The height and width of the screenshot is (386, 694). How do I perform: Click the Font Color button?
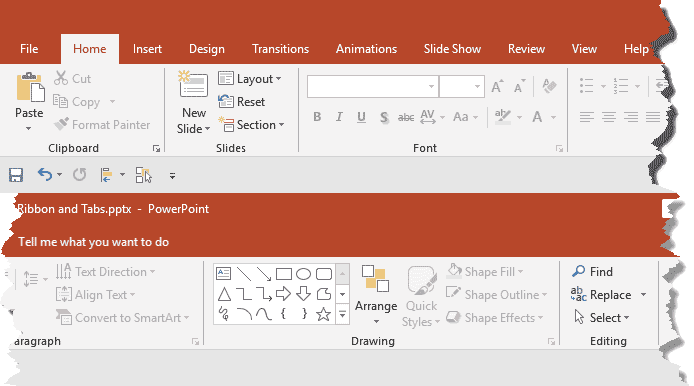pyautogui.click(x=537, y=117)
